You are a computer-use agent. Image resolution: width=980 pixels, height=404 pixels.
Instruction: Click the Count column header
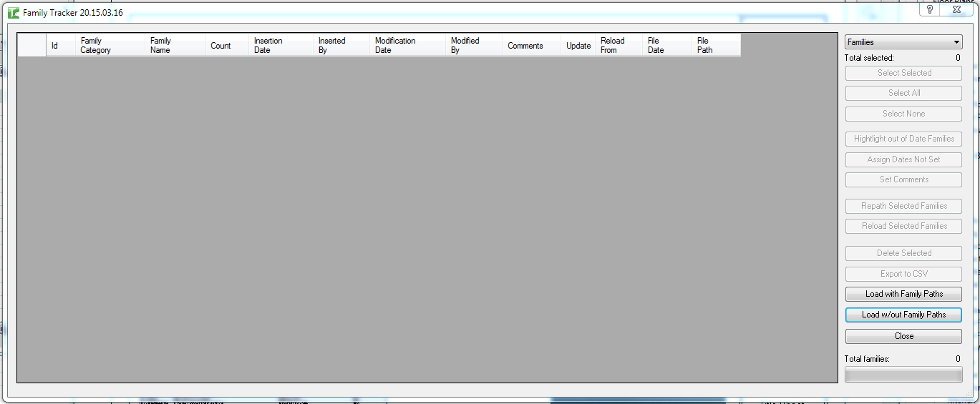click(x=227, y=46)
